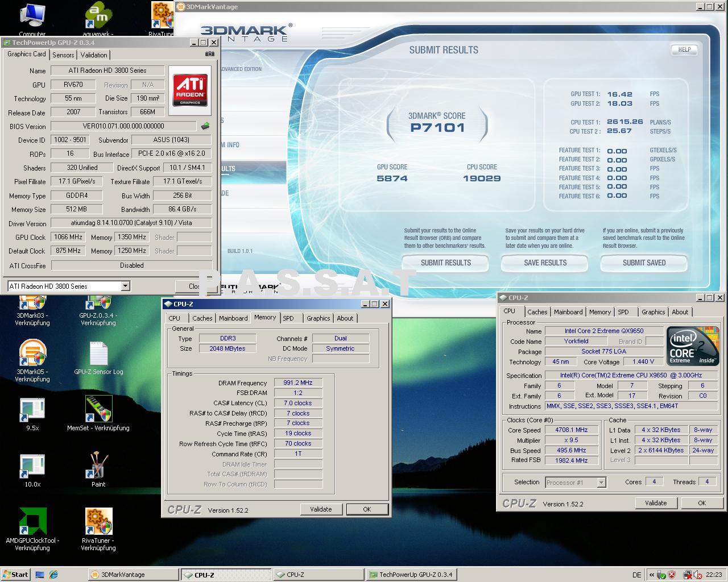Click the Core Speed 4708.1 MHz field

pos(572,430)
